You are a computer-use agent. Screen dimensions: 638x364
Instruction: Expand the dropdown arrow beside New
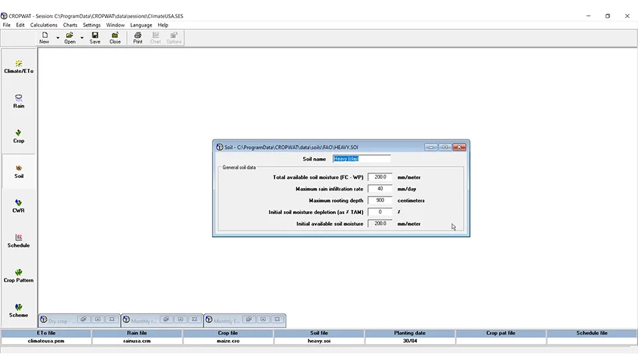pos(58,38)
